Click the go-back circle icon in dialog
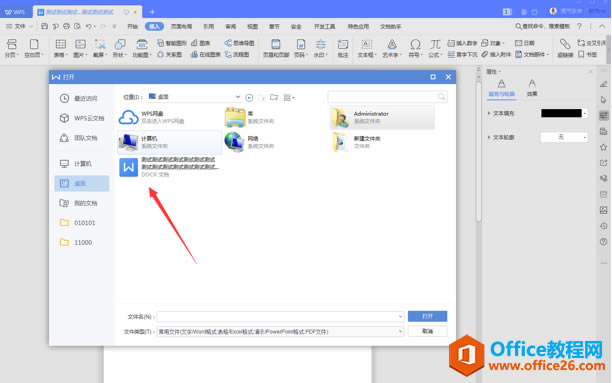Viewport: 612px width, 383px height. coord(249,97)
